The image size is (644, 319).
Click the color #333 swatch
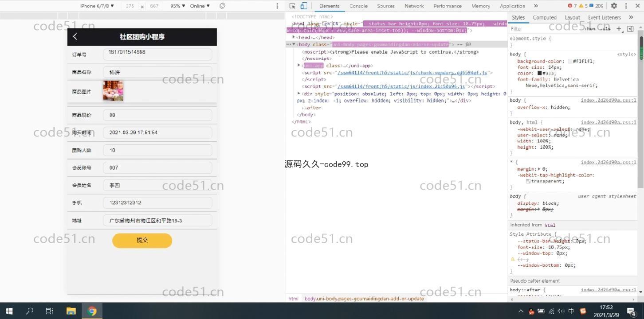pos(540,73)
